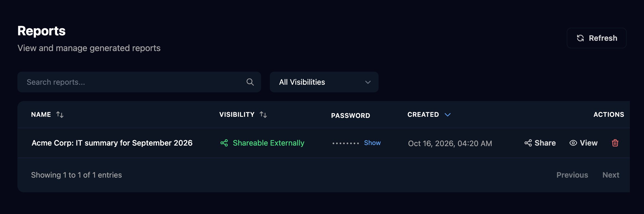This screenshot has width=644, height=214.
Task: Focus the Search reports field
Action: [139, 82]
